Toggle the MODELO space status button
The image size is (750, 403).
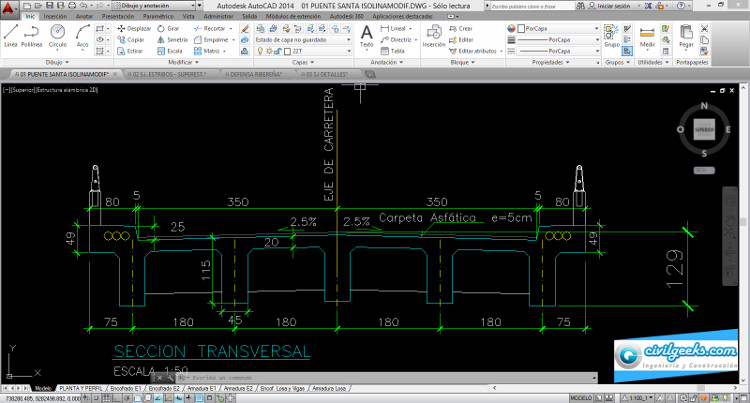[581, 398]
